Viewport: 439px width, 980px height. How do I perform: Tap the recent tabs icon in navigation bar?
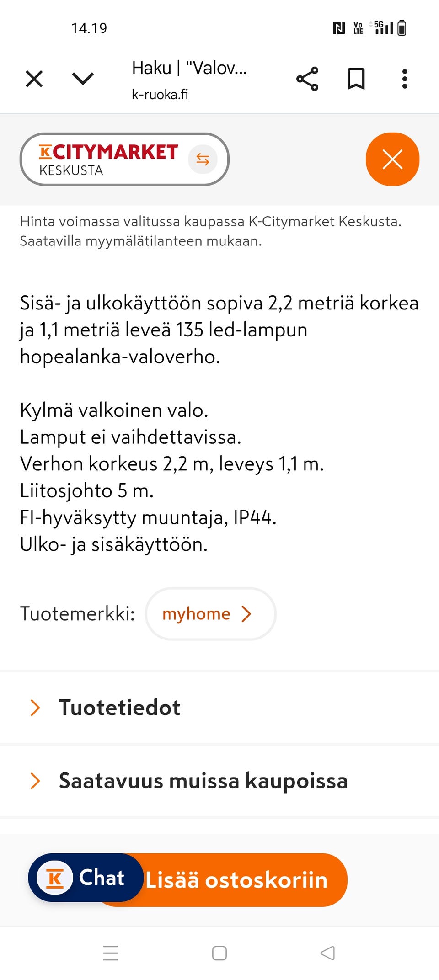111,953
